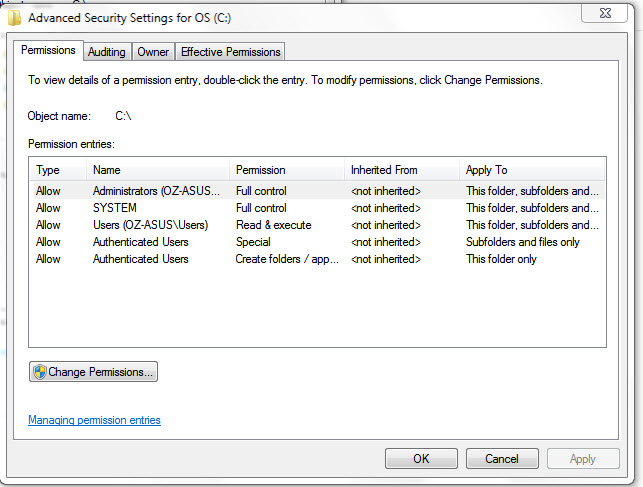Confirm with the OK button
This screenshot has width=643, height=487.
[x=421, y=458]
